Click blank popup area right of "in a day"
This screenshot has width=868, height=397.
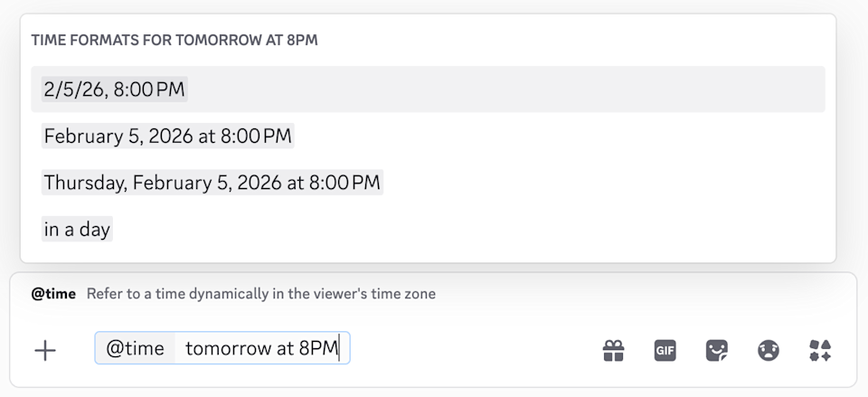click(452, 230)
